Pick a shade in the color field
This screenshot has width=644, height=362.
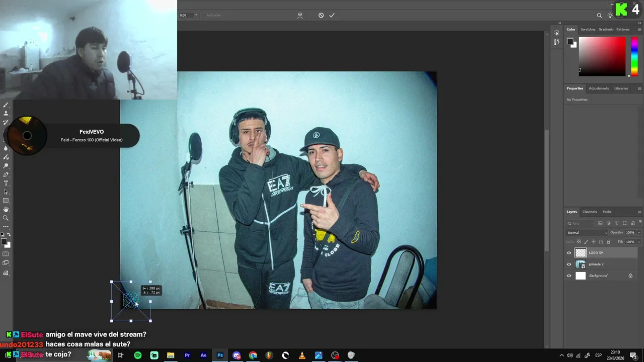pos(602,56)
